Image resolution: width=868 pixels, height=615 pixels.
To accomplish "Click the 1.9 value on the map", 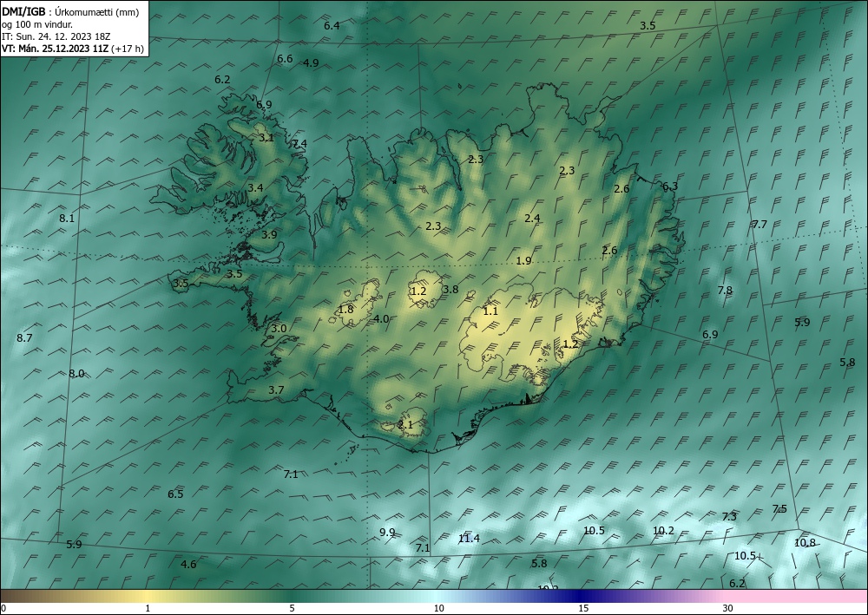I will click(523, 261).
